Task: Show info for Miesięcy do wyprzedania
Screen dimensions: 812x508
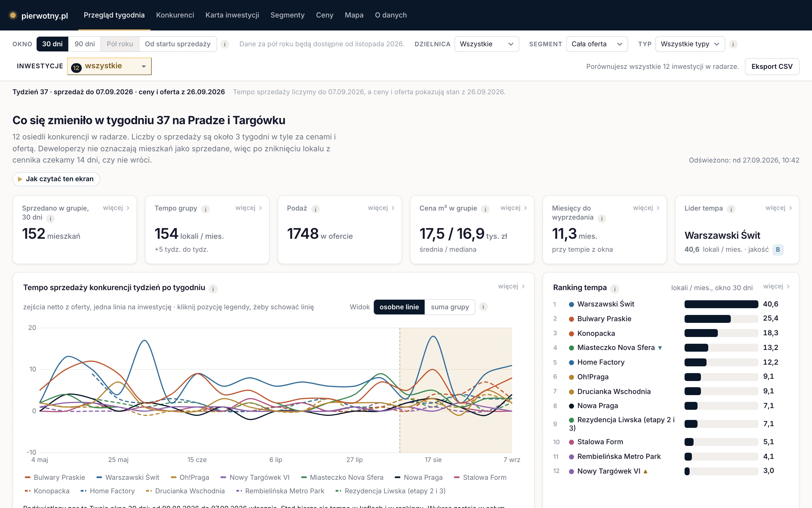Action: 602,219
